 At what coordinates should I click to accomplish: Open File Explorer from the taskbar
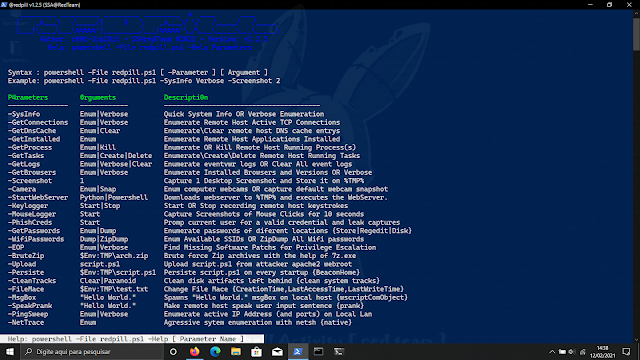(236, 351)
